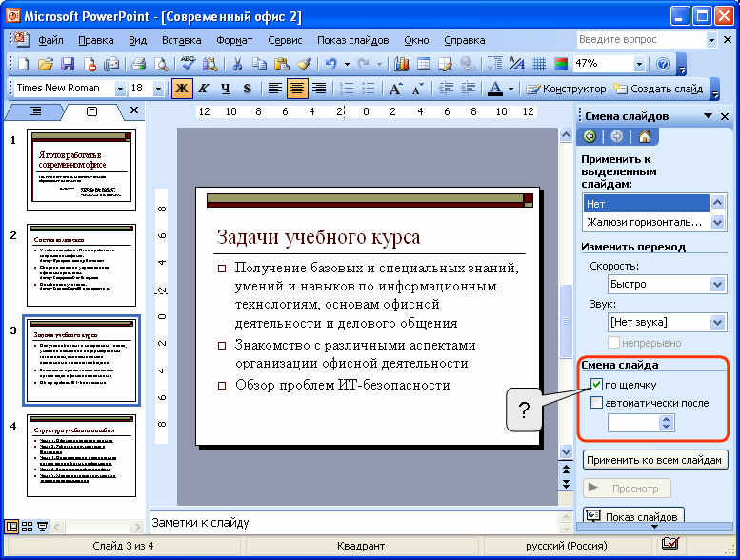
Task: Click 'Создать слайд' to add a slide
Action: point(658,89)
